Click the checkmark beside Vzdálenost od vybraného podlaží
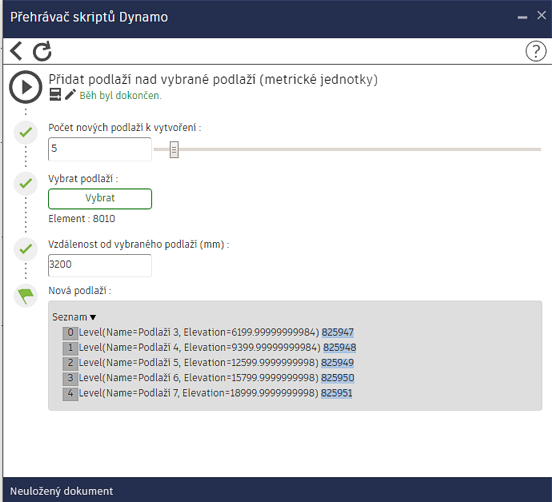 tap(26, 249)
